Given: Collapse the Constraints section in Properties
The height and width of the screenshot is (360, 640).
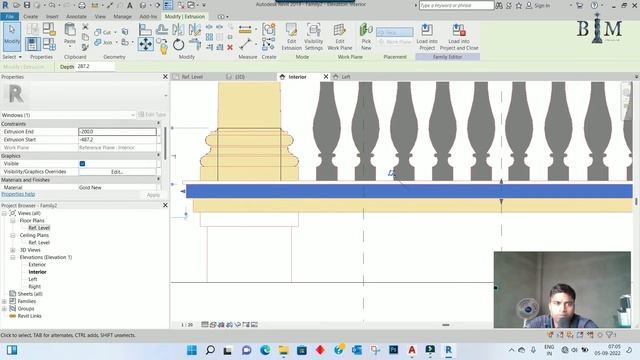Looking at the screenshot, I should pos(158,123).
